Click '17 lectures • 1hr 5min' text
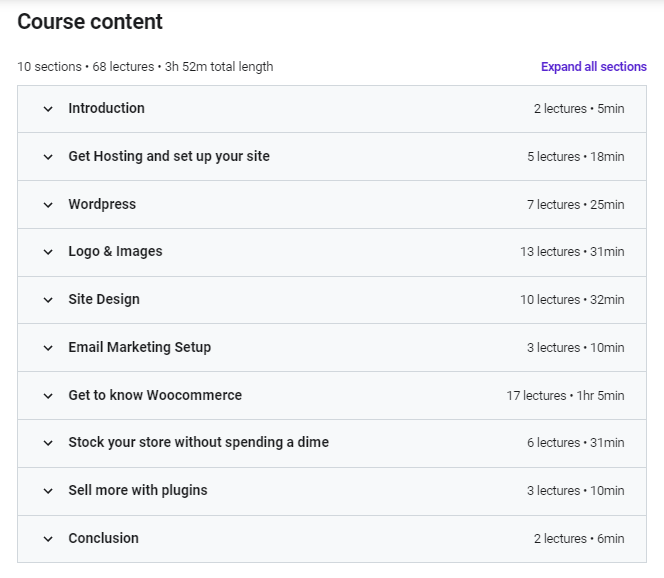This screenshot has width=664, height=578. point(565,395)
